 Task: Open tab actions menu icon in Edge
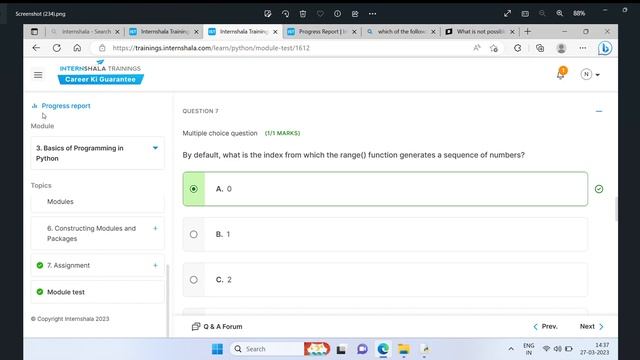click(x=34, y=31)
